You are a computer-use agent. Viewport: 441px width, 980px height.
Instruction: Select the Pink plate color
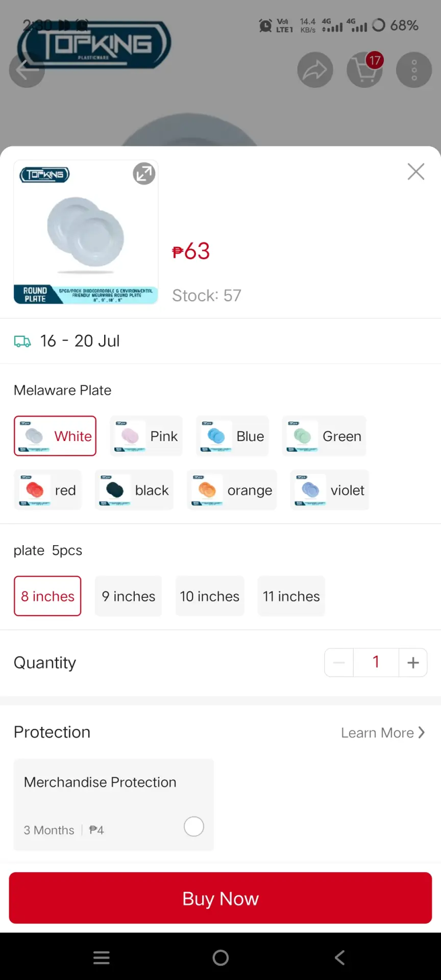coord(146,436)
